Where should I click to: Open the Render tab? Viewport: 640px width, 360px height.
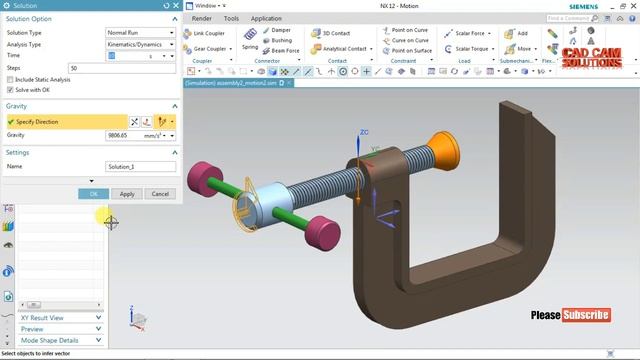point(202,18)
